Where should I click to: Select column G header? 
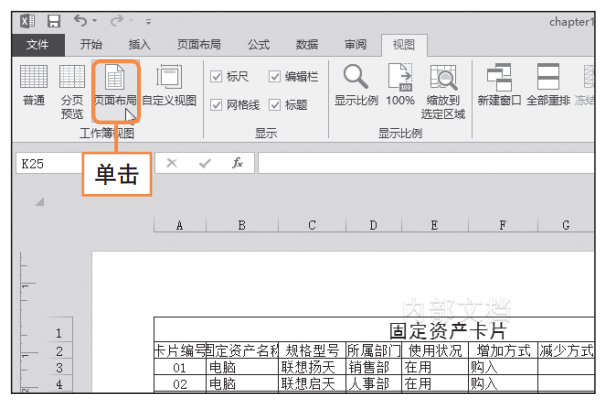(x=566, y=225)
